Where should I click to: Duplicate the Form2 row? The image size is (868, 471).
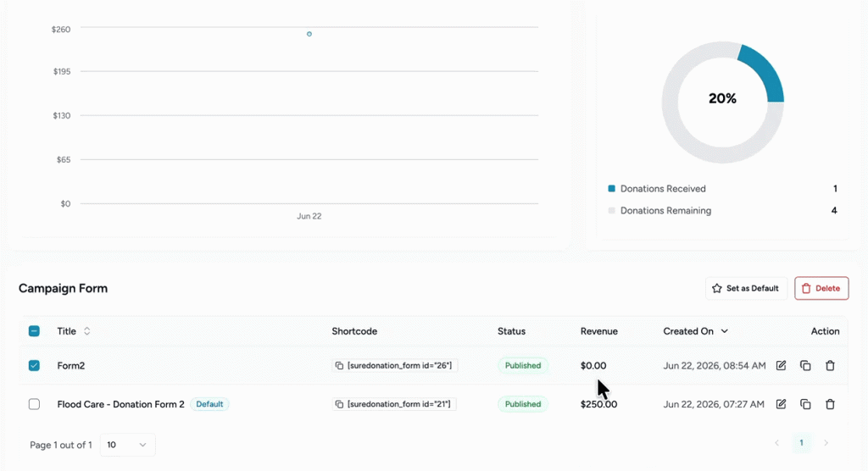pos(805,365)
